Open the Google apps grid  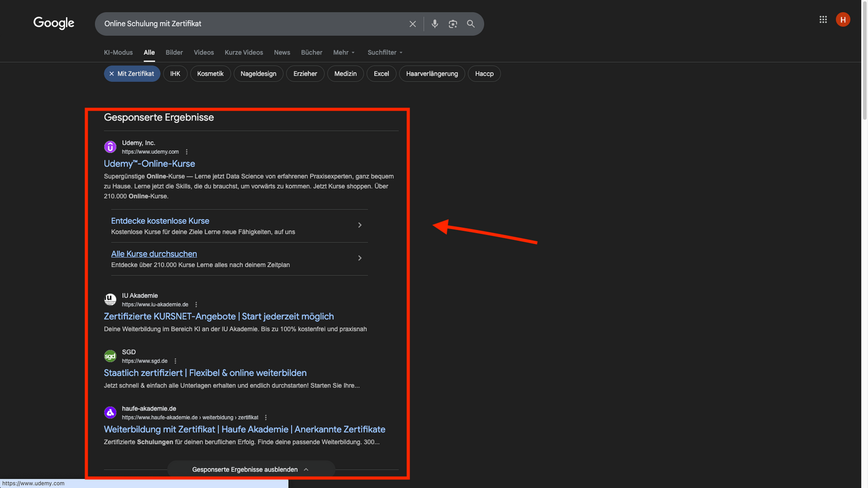point(823,20)
